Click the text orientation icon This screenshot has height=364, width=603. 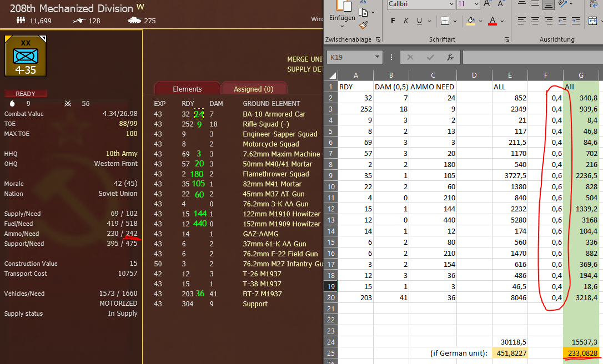click(x=562, y=4)
